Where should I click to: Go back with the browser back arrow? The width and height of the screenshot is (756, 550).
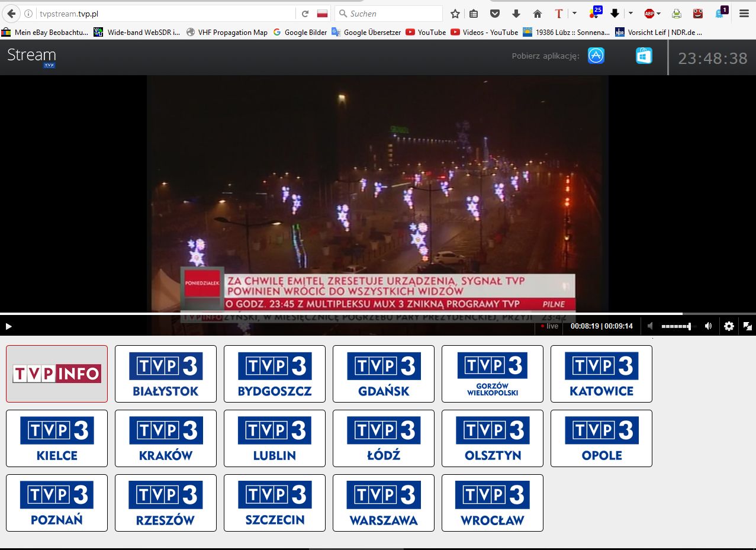click(11, 14)
